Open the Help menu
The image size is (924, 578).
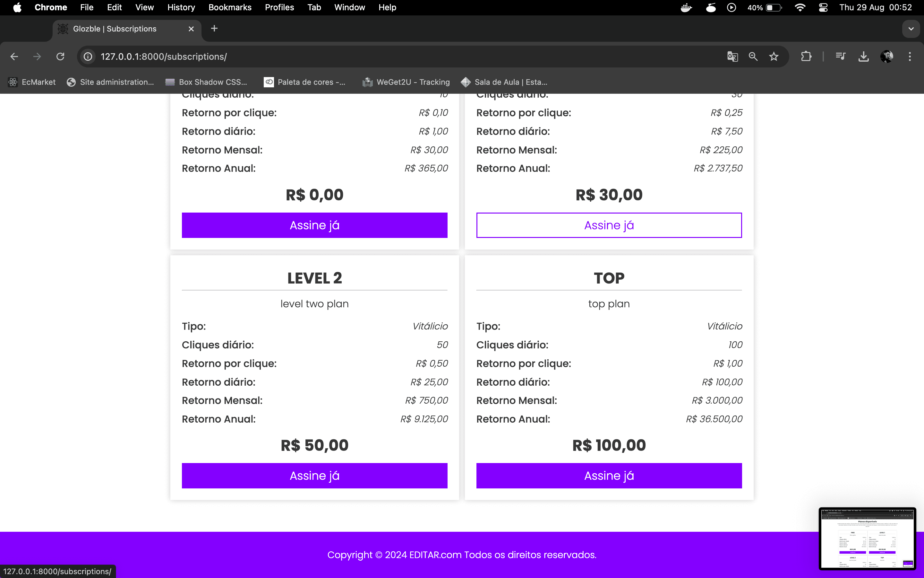(x=387, y=7)
